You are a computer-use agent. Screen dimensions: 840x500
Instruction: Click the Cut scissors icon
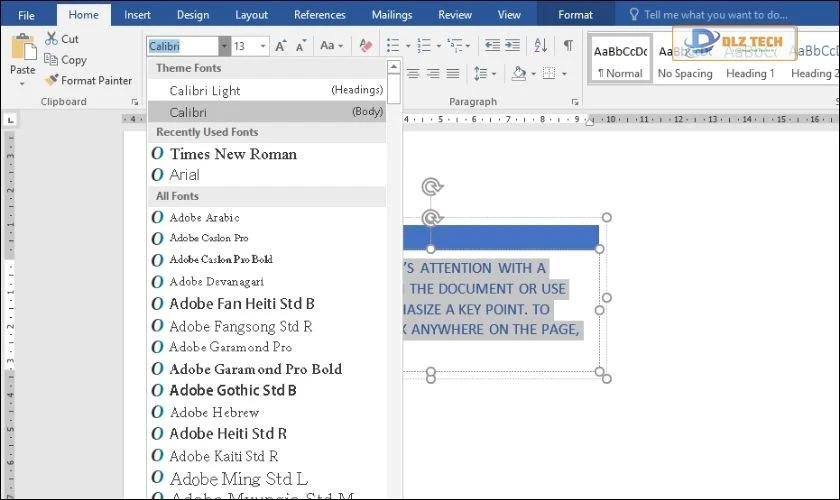click(52, 39)
